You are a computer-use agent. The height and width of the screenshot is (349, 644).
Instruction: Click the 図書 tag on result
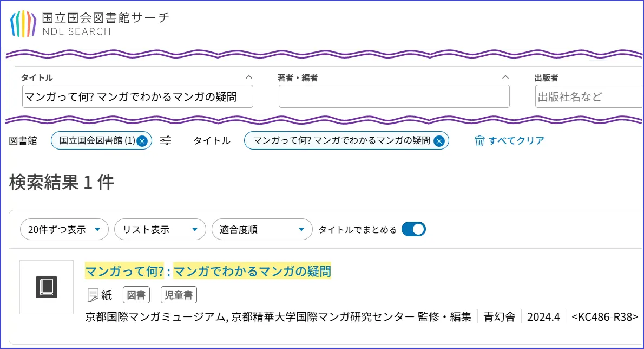click(x=136, y=295)
